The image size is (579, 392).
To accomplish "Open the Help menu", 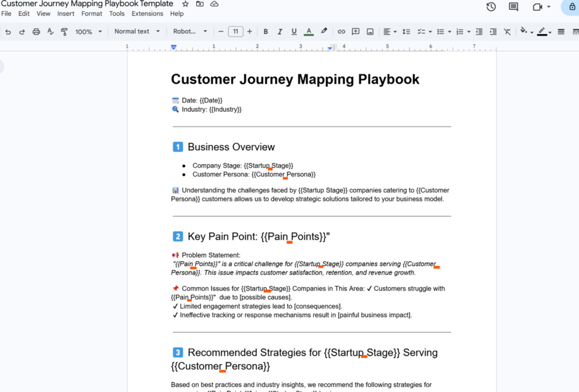I will [176, 14].
